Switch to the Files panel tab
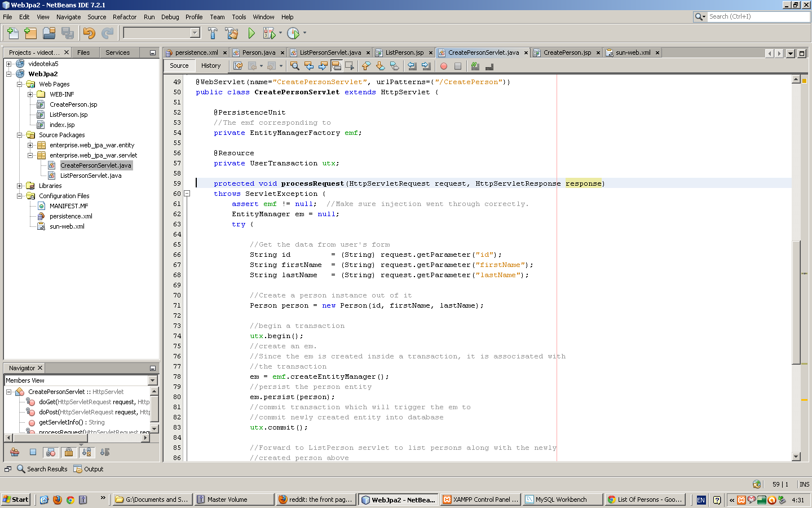 pos(83,52)
